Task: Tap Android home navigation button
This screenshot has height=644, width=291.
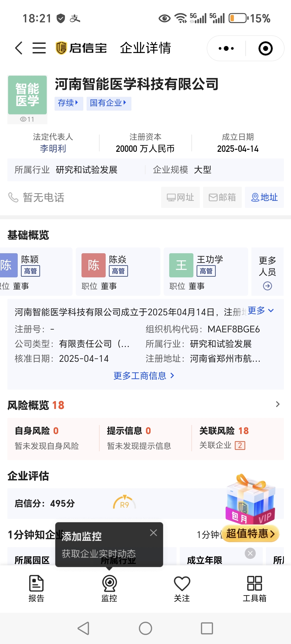Action: (145, 628)
